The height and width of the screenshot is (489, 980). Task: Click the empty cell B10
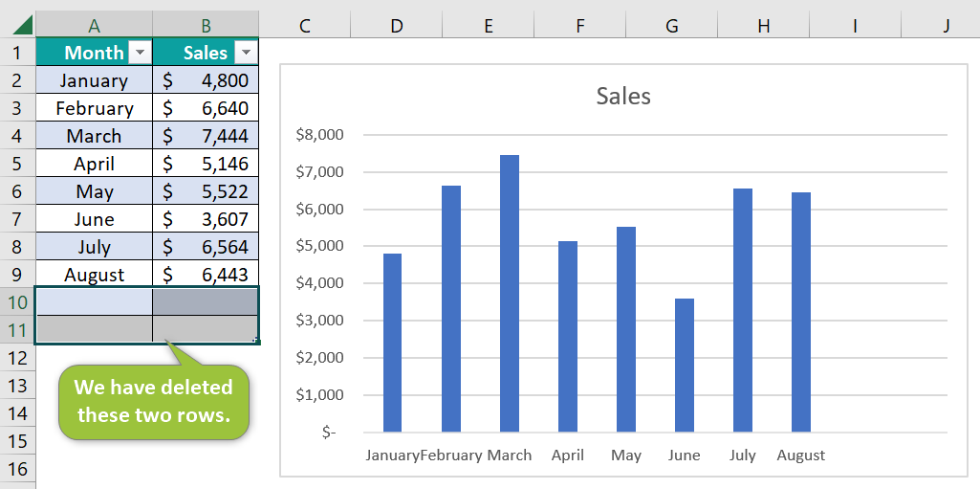click(x=206, y=302)
